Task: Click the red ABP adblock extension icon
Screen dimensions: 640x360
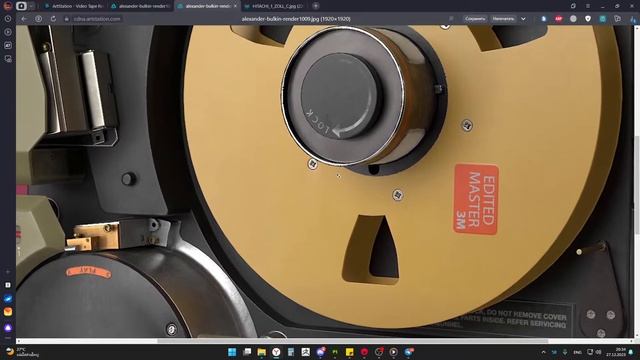Action: click(x=558, y=19)
